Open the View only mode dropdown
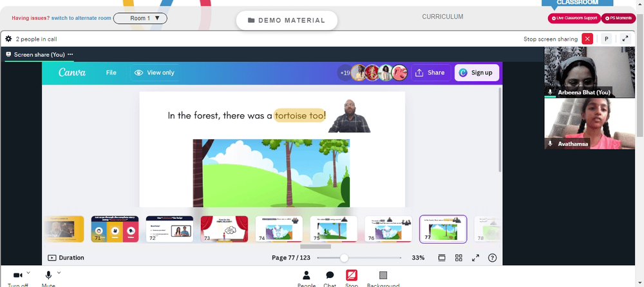Viewport: 644px width, 287px height. (x=155, y=72)
